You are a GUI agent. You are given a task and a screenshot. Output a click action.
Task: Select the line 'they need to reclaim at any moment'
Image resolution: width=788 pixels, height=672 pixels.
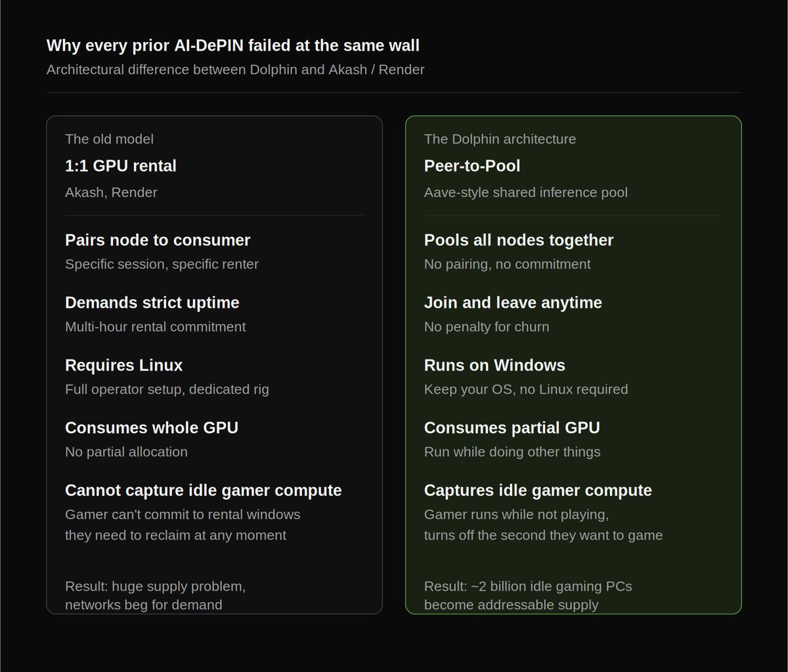(x=175, y=535)
